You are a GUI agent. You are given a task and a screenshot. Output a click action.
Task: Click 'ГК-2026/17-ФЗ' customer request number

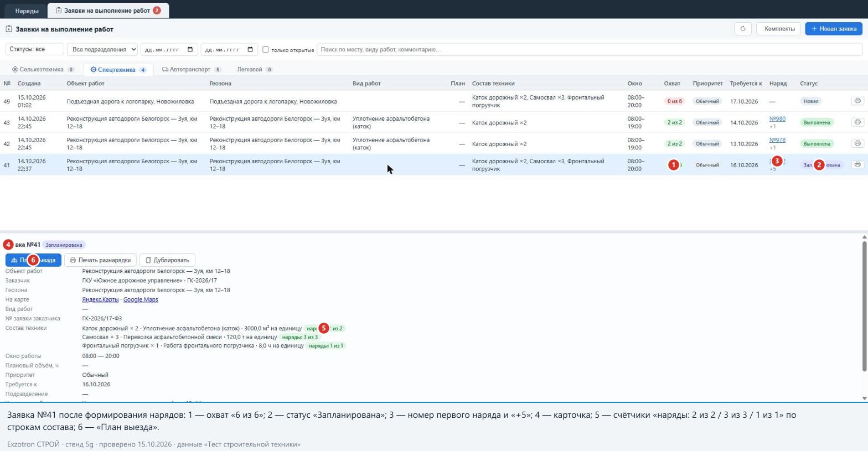[x=102, y=319]
